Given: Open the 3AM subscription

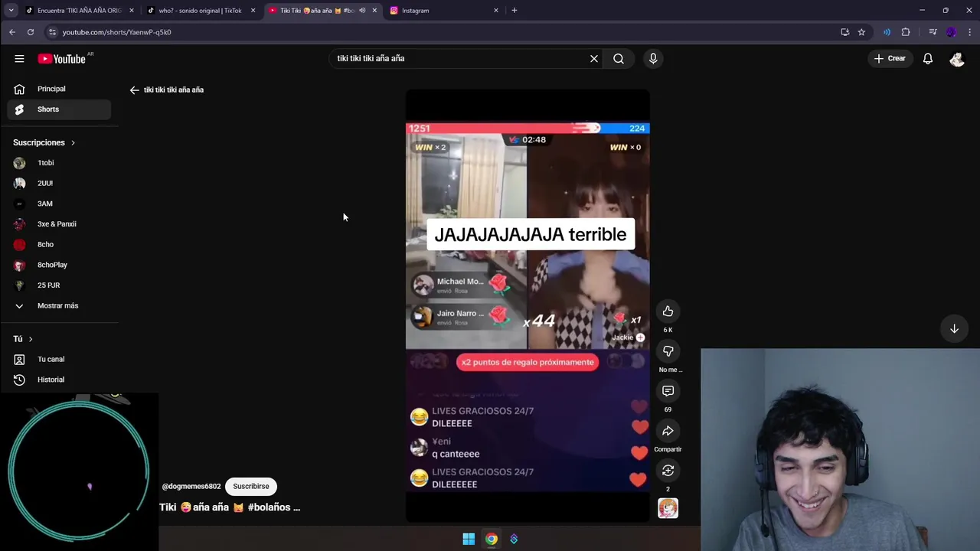Looking at the screenshot, I should tap(59, 204).
